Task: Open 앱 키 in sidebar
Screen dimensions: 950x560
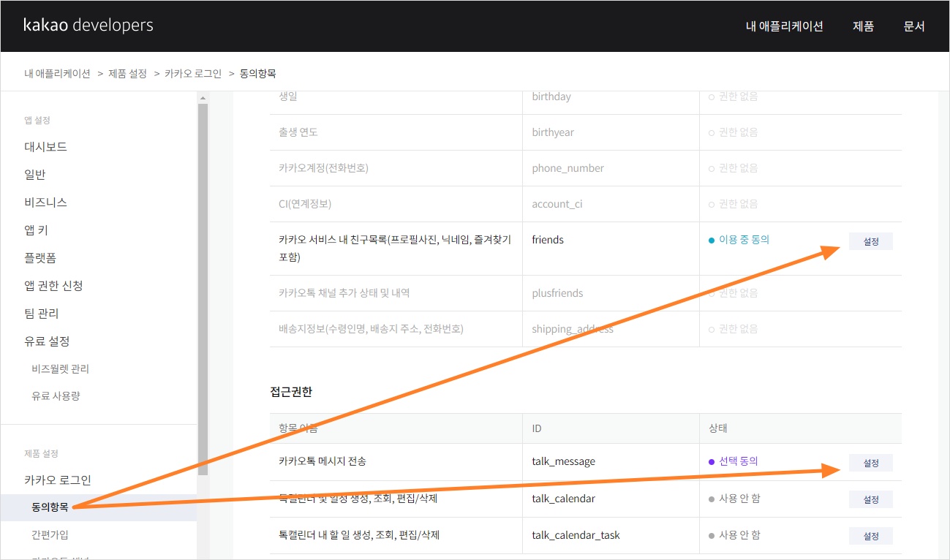Action: point(36,230)
